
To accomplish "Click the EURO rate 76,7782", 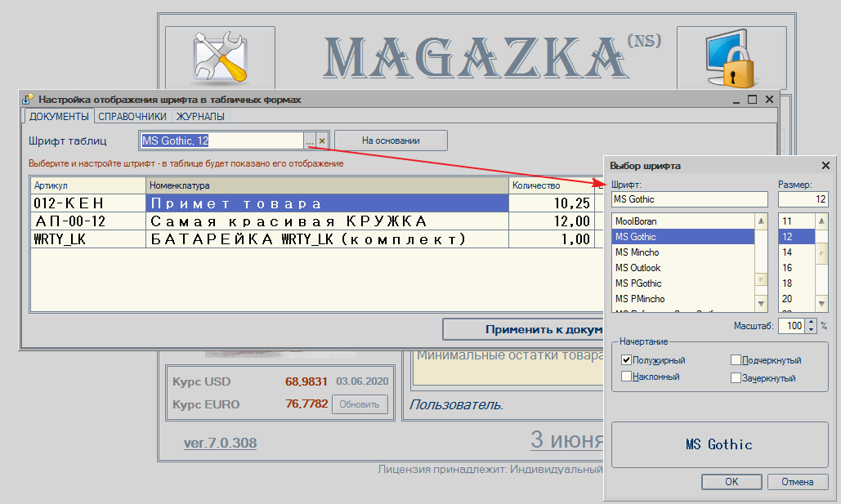I will coord(306,404).
